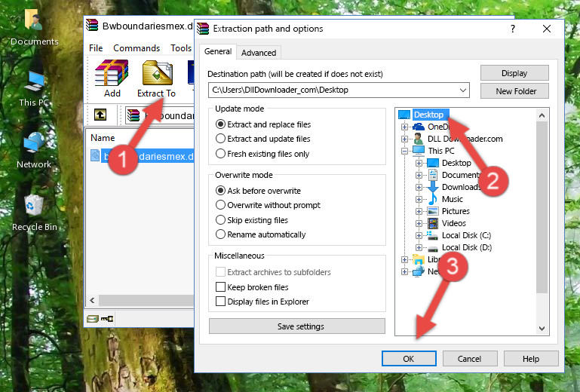Enable Display files in Explorer checkbox
Viewport: 580px width, 392px height.
tap(220, 302)
